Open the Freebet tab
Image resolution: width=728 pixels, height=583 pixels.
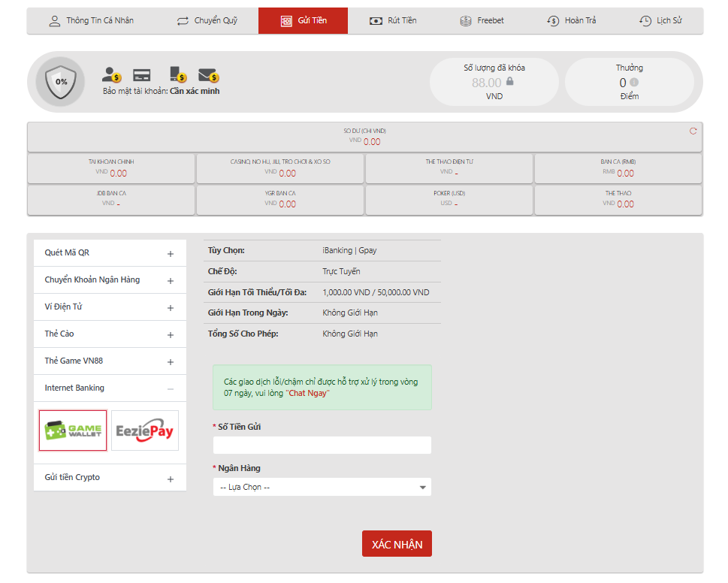tap(482, 21)
